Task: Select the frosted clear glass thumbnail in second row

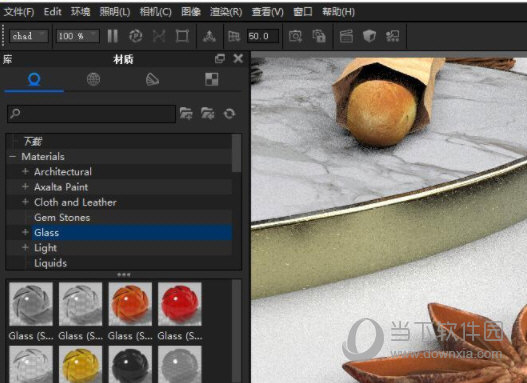Action: [31, 365]
